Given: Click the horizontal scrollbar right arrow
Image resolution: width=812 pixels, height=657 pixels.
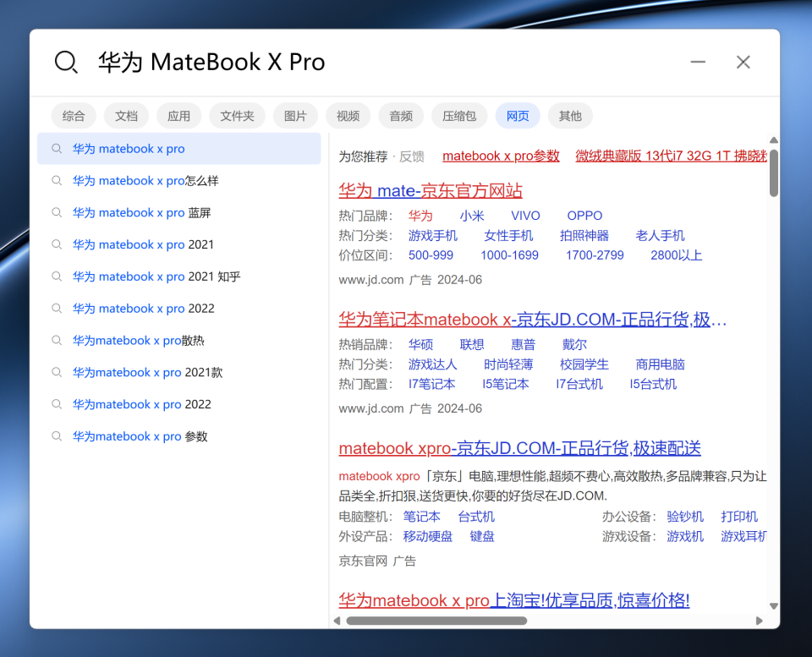Looking at the screenshot, I should pyautogui.click(x=760, y=621).
